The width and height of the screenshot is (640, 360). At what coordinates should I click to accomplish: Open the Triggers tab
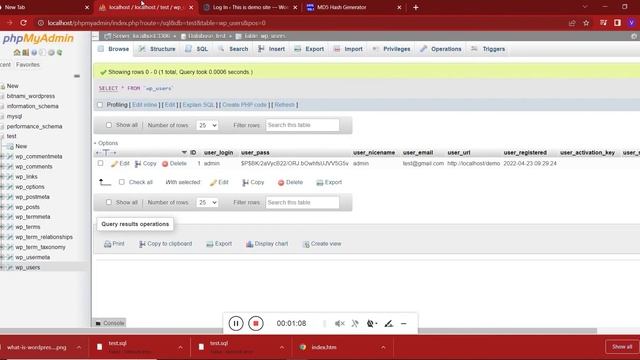pos(488,49)
